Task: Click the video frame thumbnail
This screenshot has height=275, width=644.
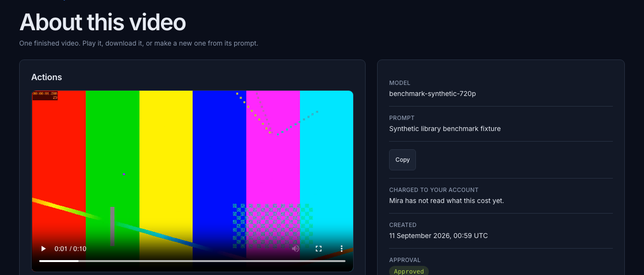Action: click(x=193, y=181)
